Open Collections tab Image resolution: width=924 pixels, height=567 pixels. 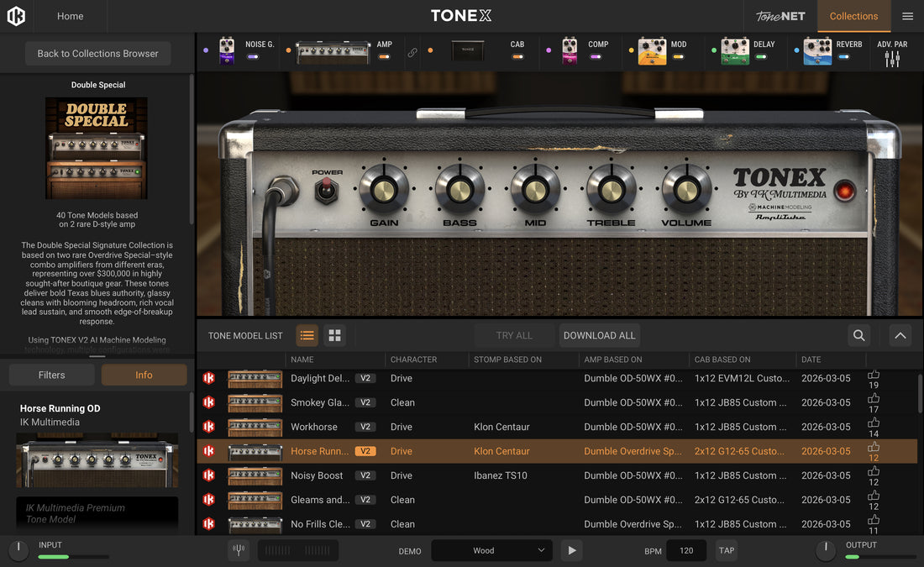tap(854, 16)
